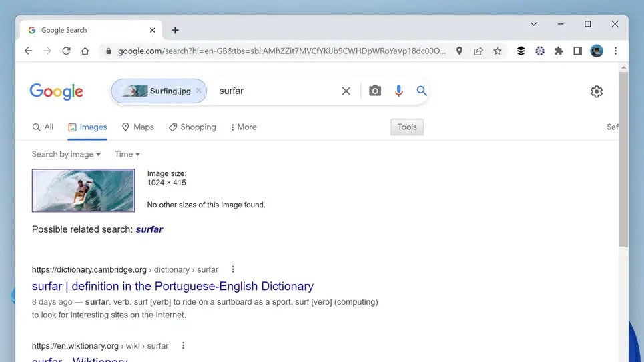This screenshot has width=644, height=362.
Task: Open the Chrome side panel icon
Action: 577,51
